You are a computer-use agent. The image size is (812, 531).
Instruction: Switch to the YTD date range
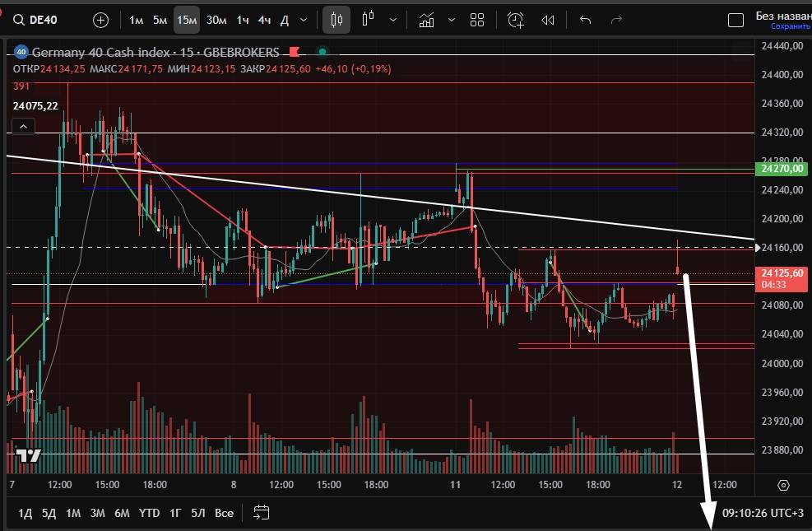pyautogui.click(x=149, y=513)
